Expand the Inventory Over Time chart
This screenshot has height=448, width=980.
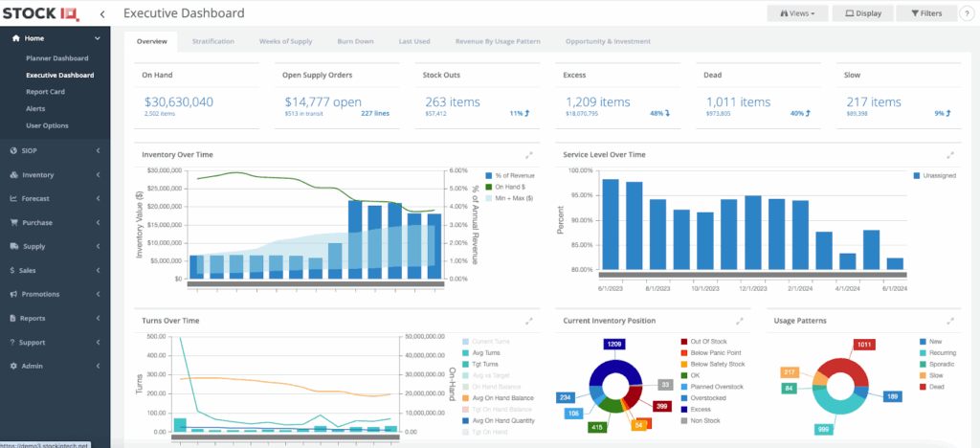click(x=529, y=155)
